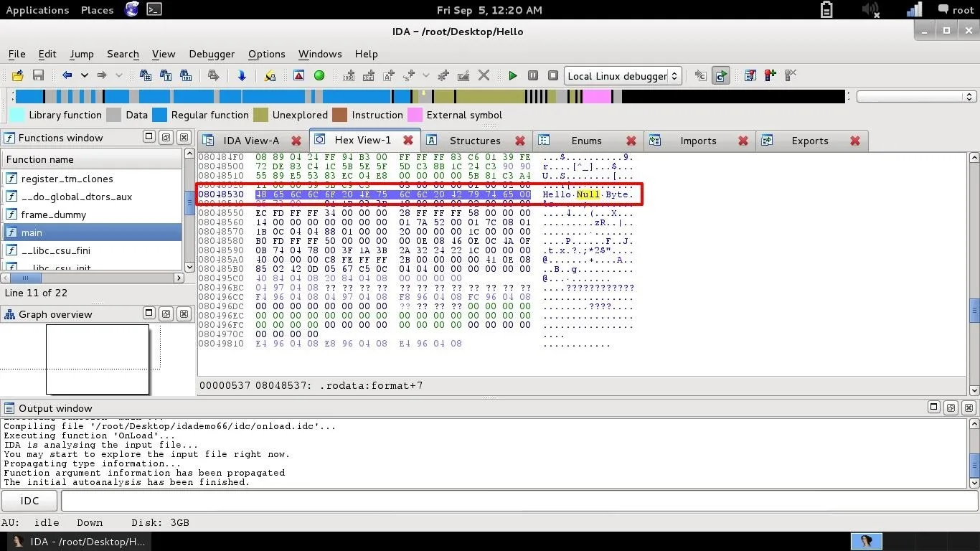Open the Edit menu
980x551 pixels.
pos(47,54)
